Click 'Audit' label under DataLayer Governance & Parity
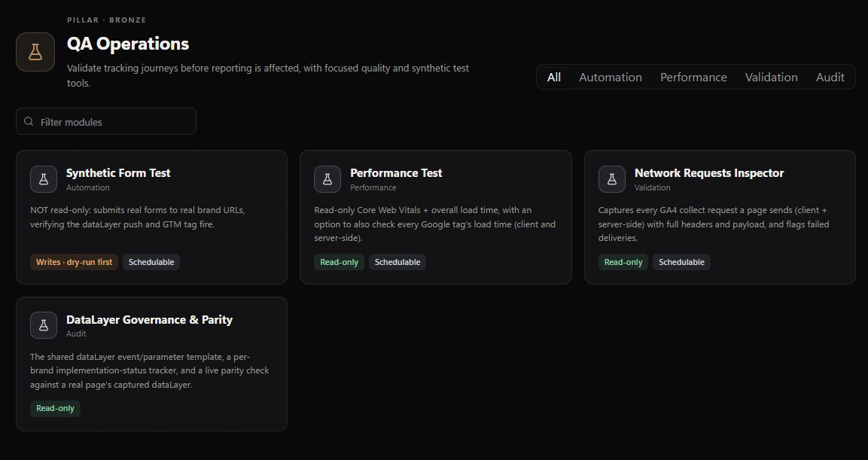Viewport: 868px width, 460px height. (x=76, y=334)
